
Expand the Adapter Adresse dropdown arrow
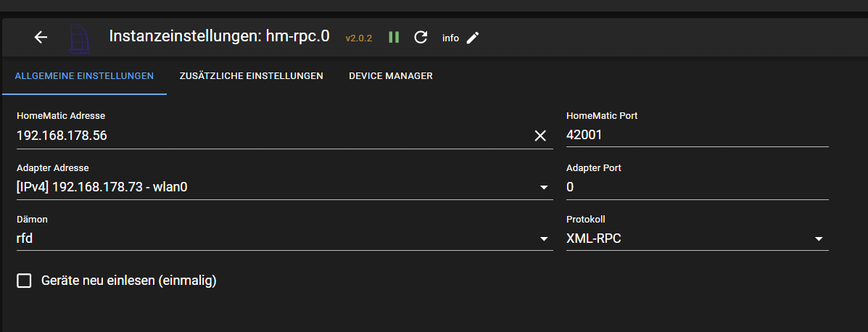pos(544,188)
